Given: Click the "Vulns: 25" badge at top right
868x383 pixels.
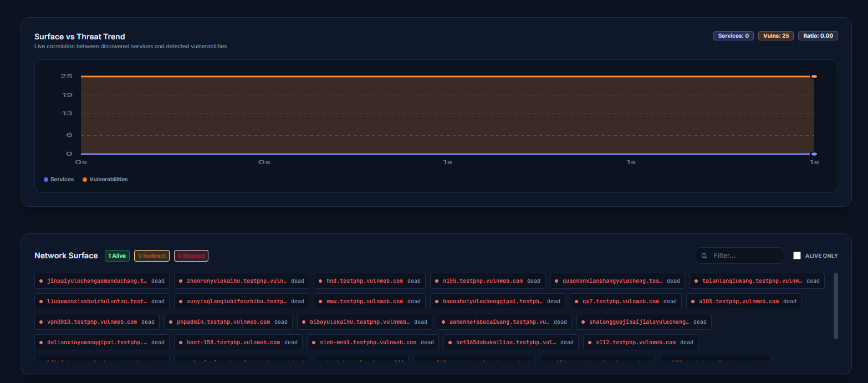Looking at the screenshot, I should [x=775, y=35].
